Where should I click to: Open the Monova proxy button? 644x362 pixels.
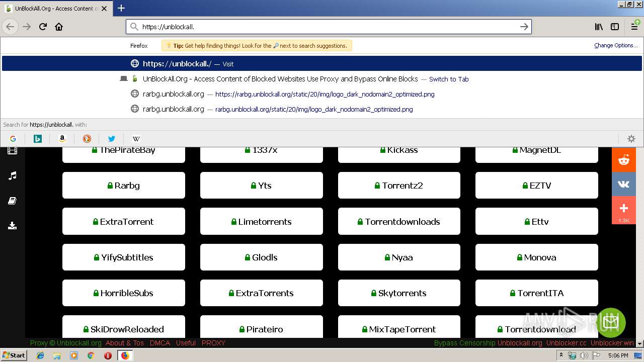point(537,257)
